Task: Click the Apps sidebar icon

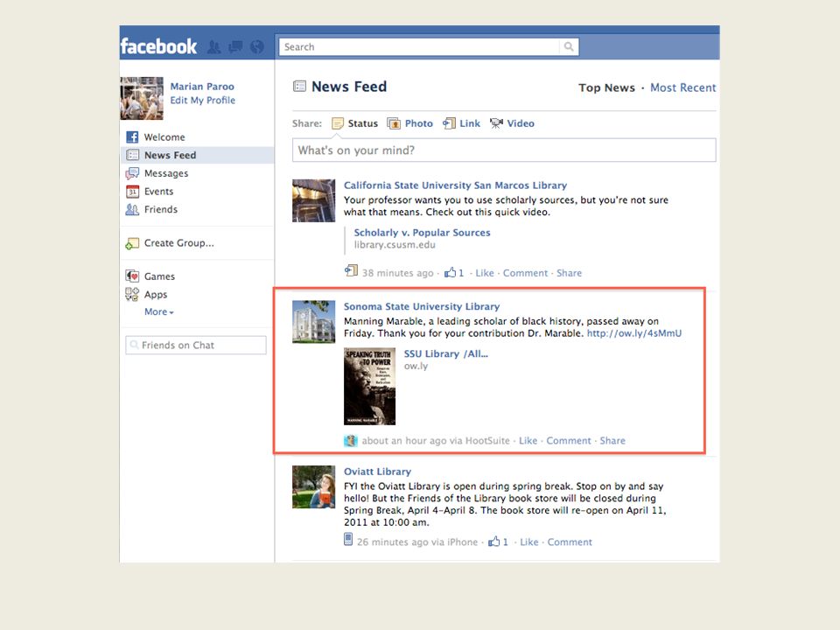Action: (132, 294)
